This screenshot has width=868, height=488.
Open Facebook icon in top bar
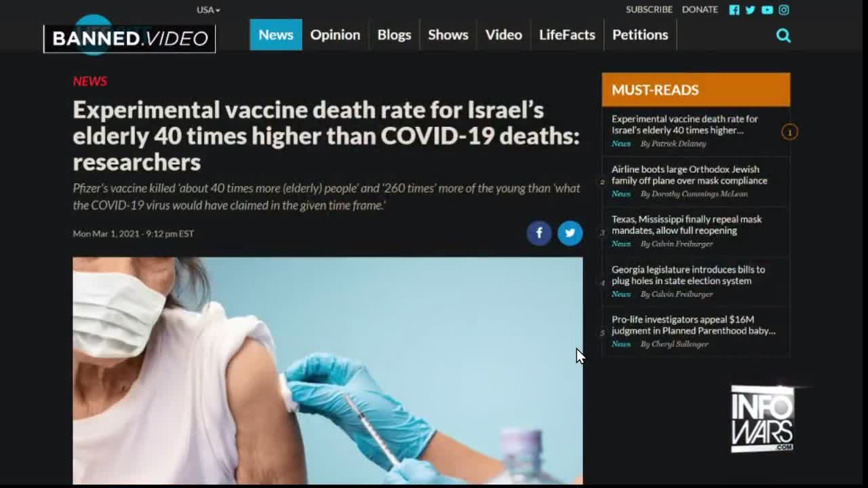coord(734,9)
